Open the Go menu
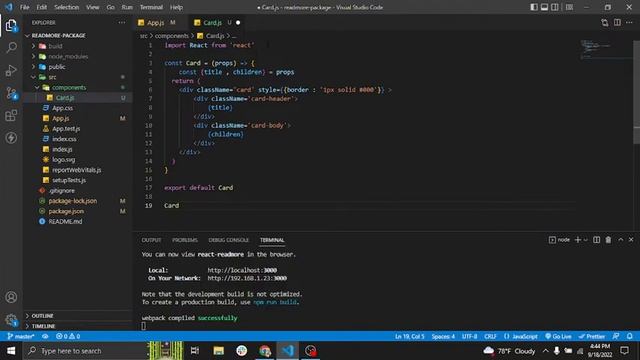The width and height of the screenshot is (640, 360). click(x=111, y=7)
